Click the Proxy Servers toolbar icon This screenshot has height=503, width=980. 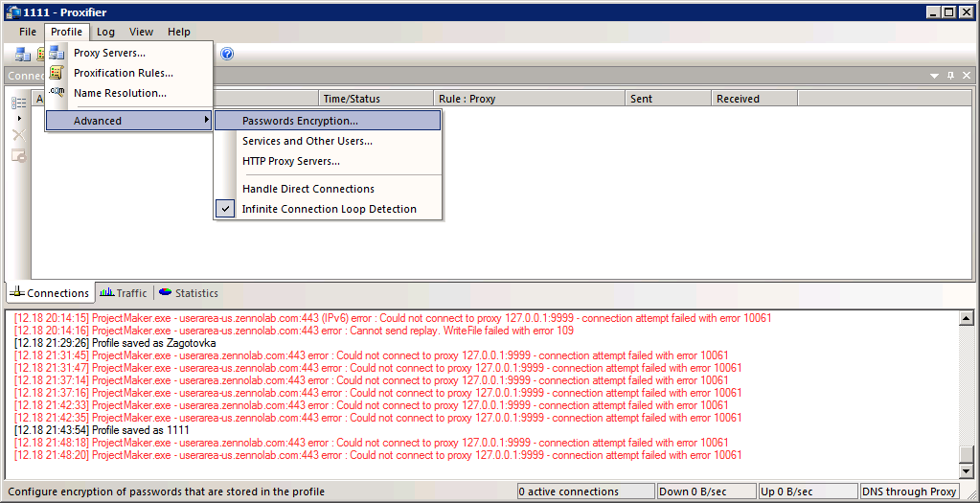[23, 55]
